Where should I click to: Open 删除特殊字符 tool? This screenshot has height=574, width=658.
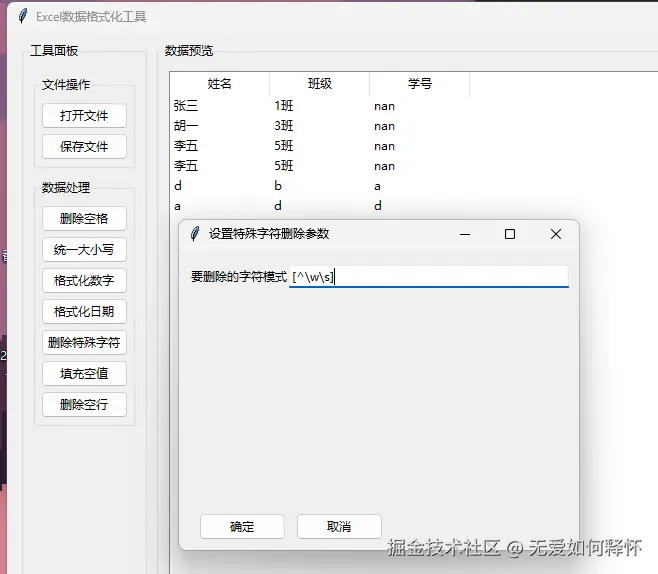(84, 342)
